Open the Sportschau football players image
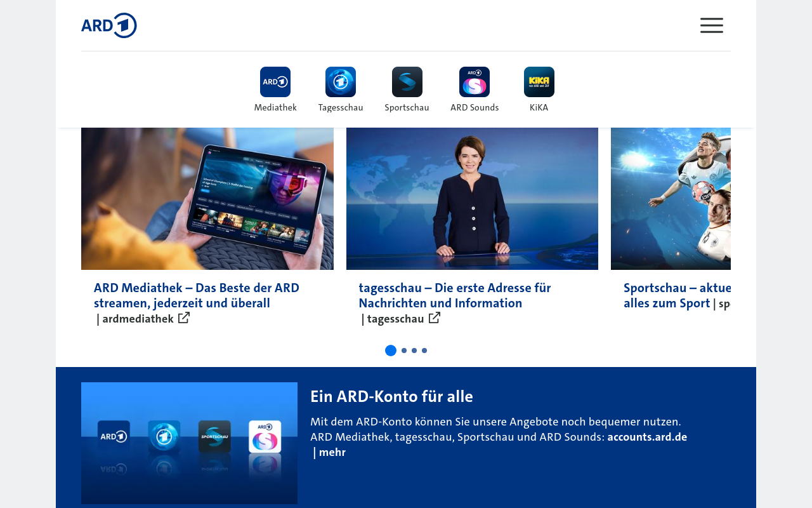812x508 pixels. point(671,199)
